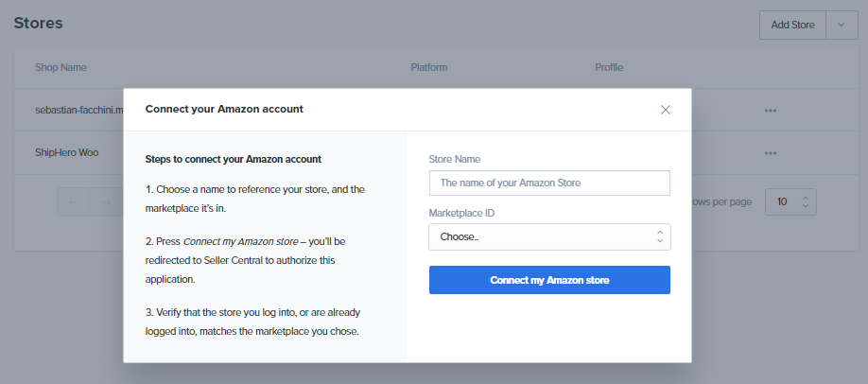This screenshot has height=384, width=868.
Task: Click the Profile column header
Action: click(608, 68)
